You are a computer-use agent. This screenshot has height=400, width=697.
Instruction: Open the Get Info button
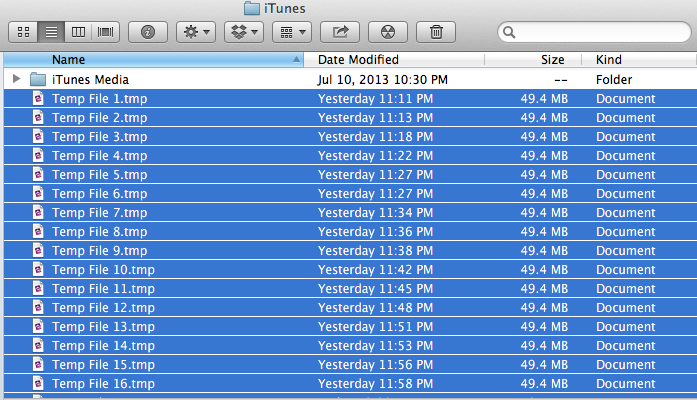point(148,32)
